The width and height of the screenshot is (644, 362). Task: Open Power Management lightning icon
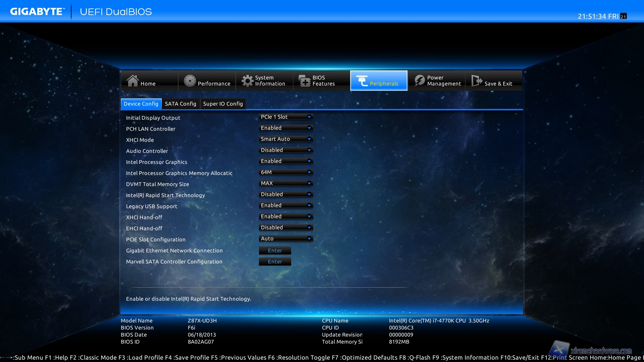point(419,81)
